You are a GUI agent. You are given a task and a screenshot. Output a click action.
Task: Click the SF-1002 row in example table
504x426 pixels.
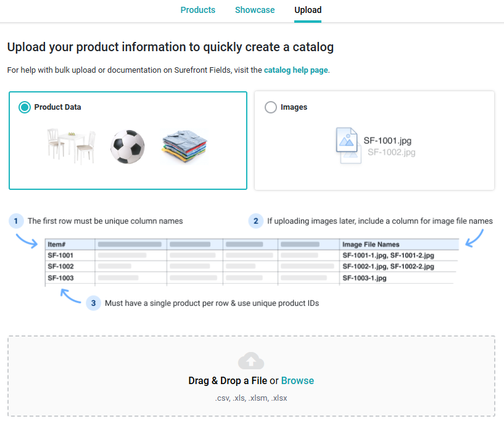(61, 266)
